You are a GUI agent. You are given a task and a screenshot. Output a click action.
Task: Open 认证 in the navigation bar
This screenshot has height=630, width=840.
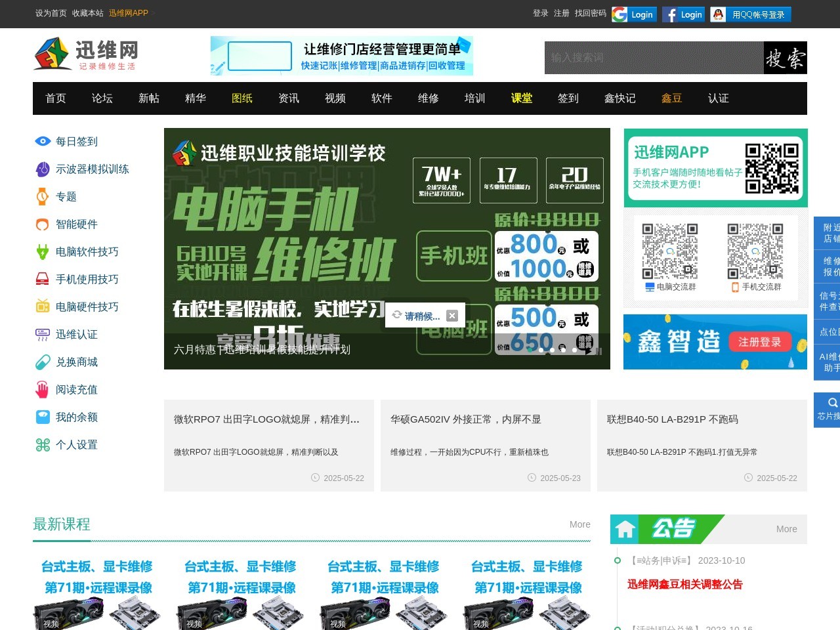719,98
